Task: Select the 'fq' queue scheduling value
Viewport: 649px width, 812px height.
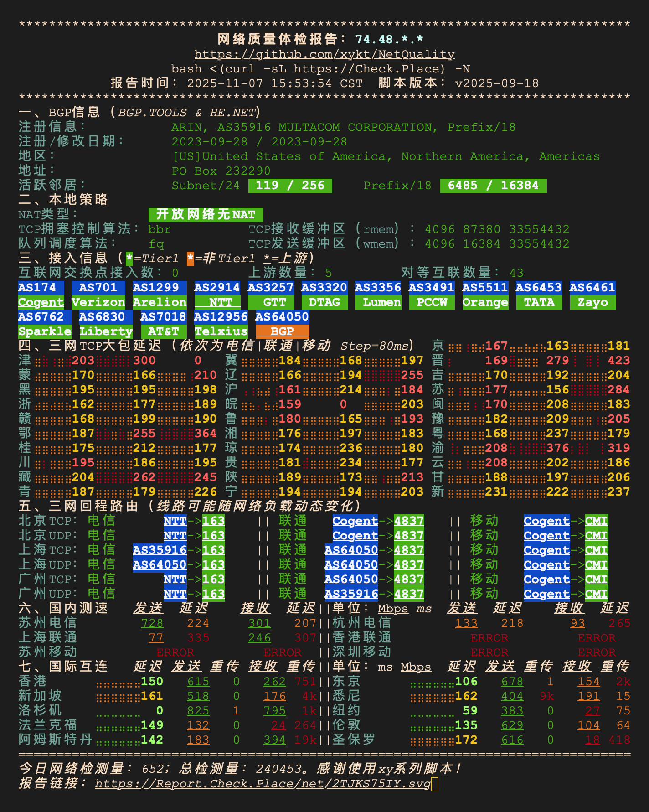Action: [156, 244]
